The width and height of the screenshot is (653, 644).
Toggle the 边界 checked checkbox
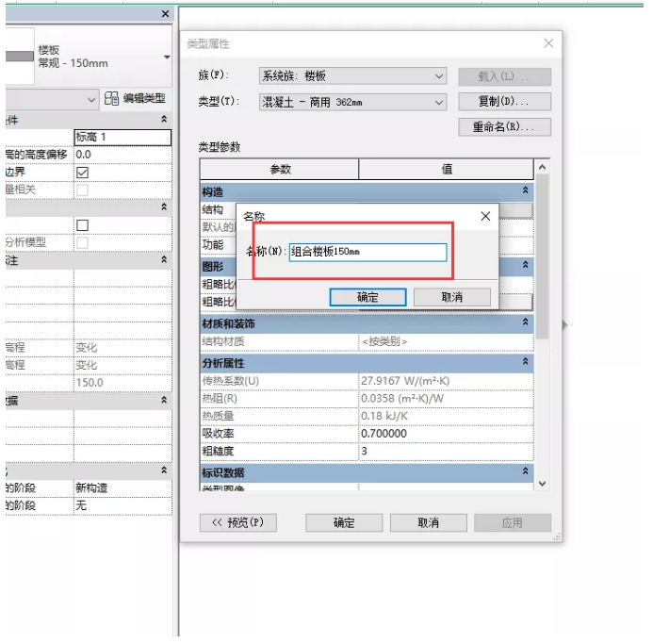pos(83,173)
